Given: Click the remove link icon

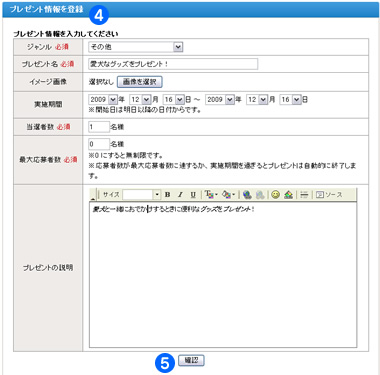Looking at the screenshot, I should 260,195.
